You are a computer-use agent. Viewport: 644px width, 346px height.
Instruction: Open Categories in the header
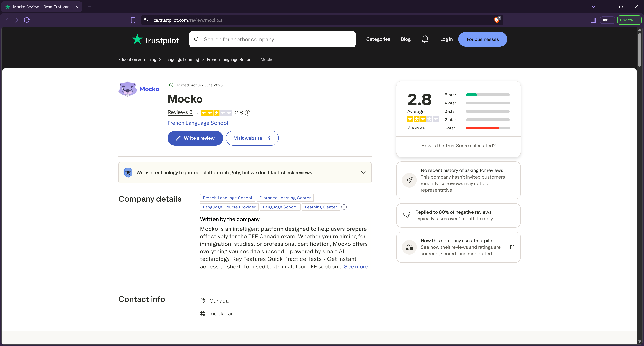378,39
